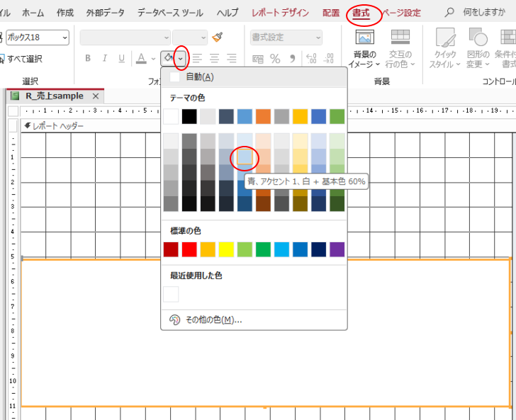Open the データベース ツール ribbon tab
516x420 pixels.
(170, 13)
